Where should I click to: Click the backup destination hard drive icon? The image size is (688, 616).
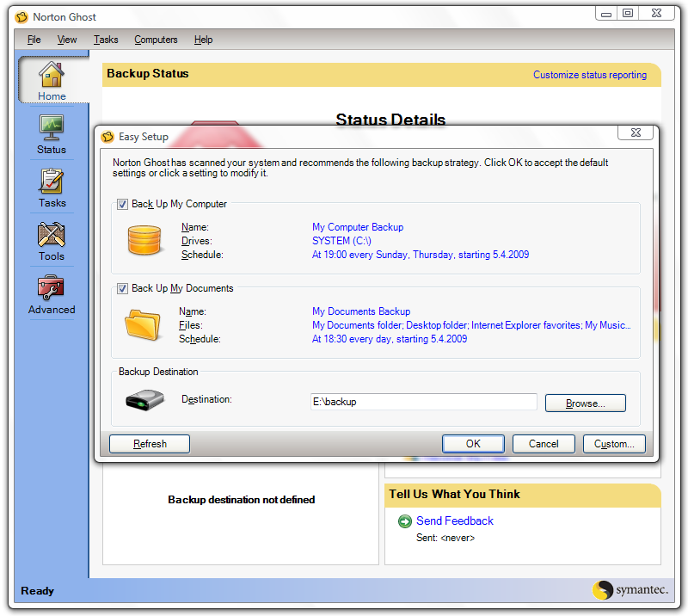point(144,400)
